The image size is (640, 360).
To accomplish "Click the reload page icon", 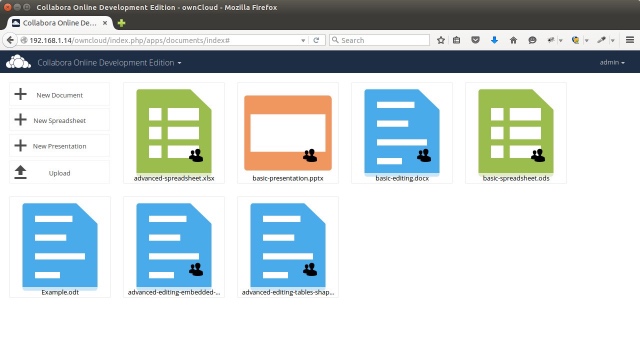I will coord(316,40).
